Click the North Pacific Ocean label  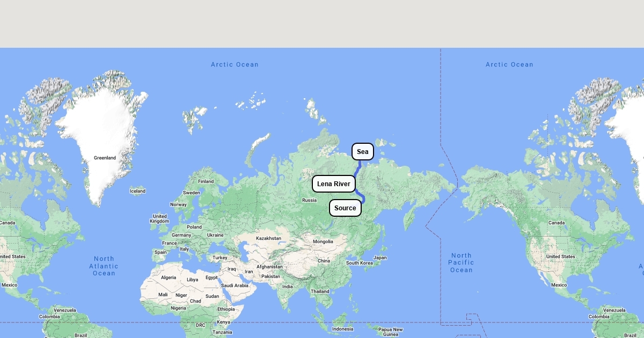click(461, 263)
